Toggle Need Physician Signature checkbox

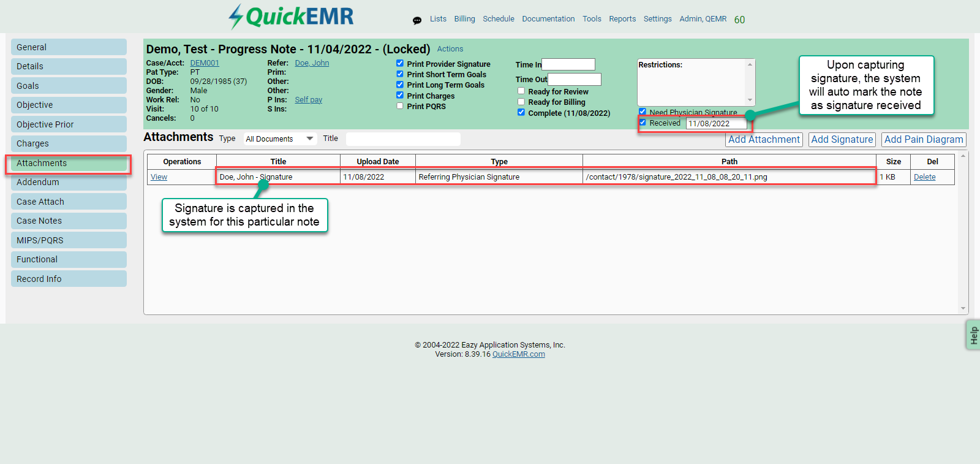pos(643,112)
